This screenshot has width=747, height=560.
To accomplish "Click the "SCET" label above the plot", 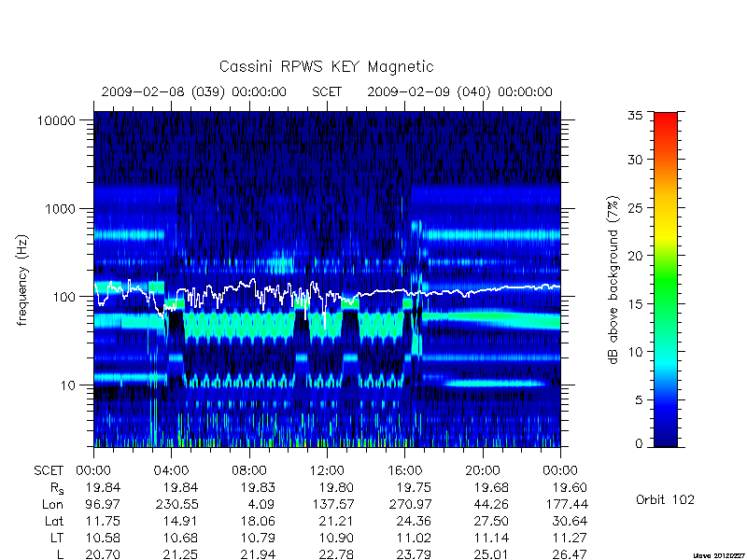I will (327, 91).
